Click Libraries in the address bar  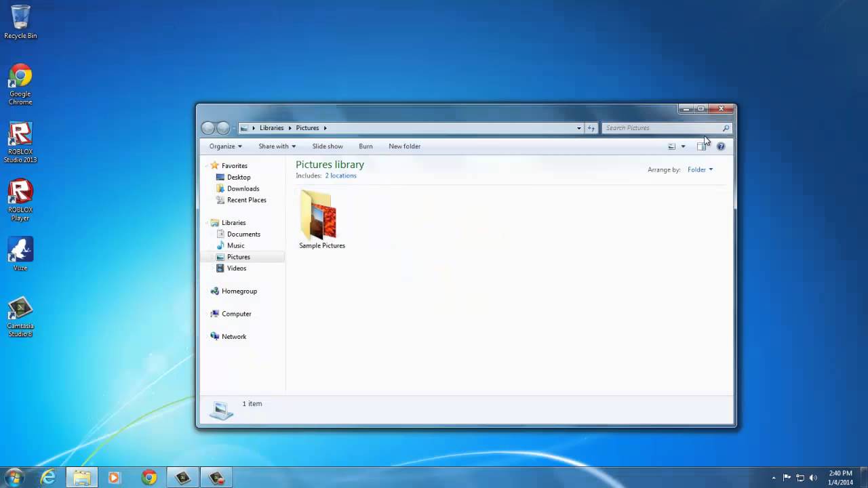271,128
